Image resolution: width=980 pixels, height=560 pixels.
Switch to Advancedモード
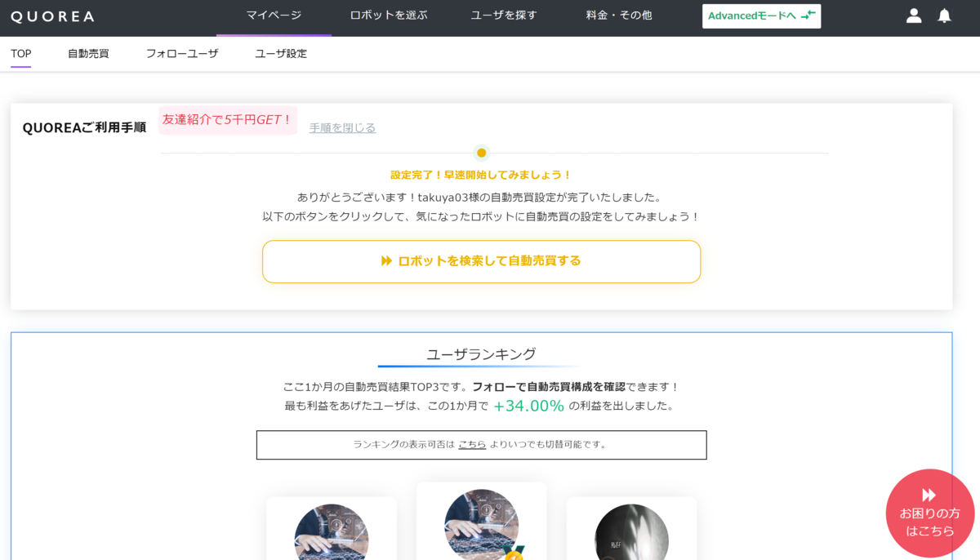click(x=761, y=16)
